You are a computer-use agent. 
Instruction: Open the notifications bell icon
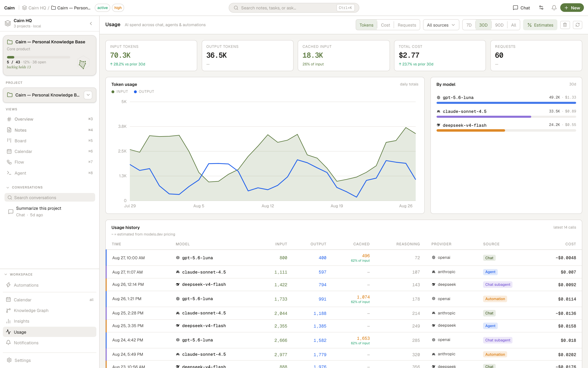click(x=554, y=8)
